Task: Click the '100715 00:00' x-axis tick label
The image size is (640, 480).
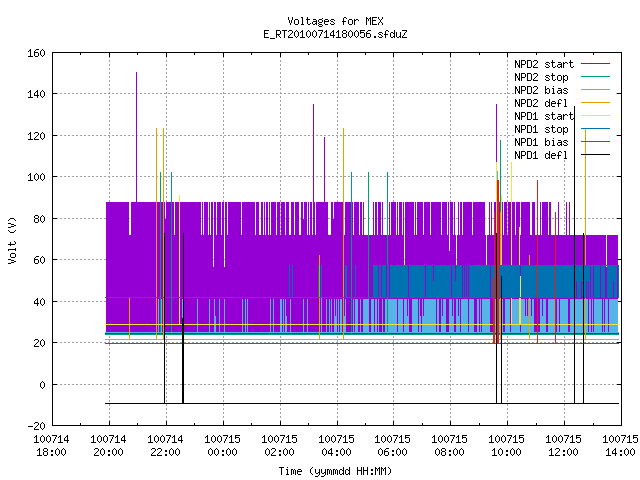Action: [222, 446]
